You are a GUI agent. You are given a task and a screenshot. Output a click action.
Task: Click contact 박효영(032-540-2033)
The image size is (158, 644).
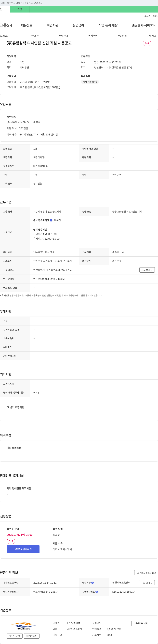click(45, 591)
